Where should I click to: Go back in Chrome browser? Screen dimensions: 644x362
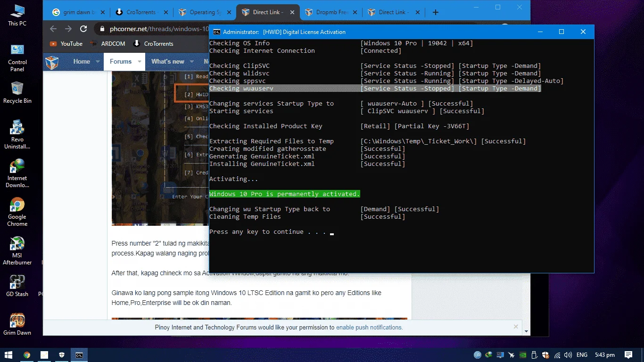click(x=53, y=29)
